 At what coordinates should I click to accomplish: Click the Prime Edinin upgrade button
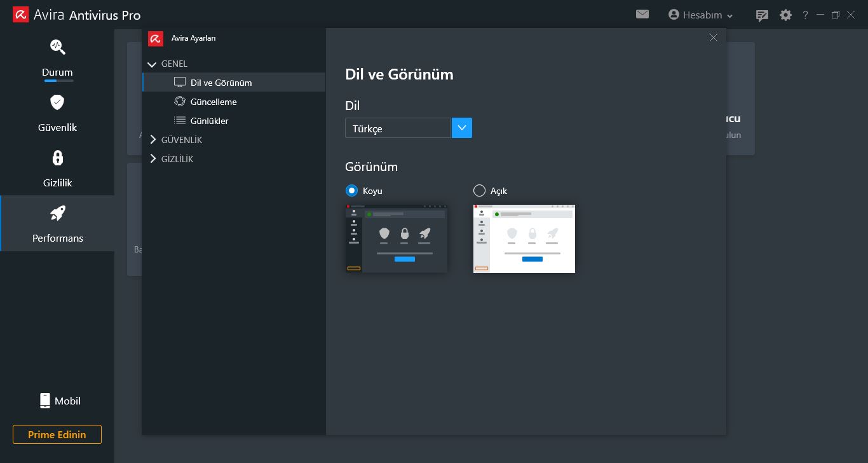(57, 435)
